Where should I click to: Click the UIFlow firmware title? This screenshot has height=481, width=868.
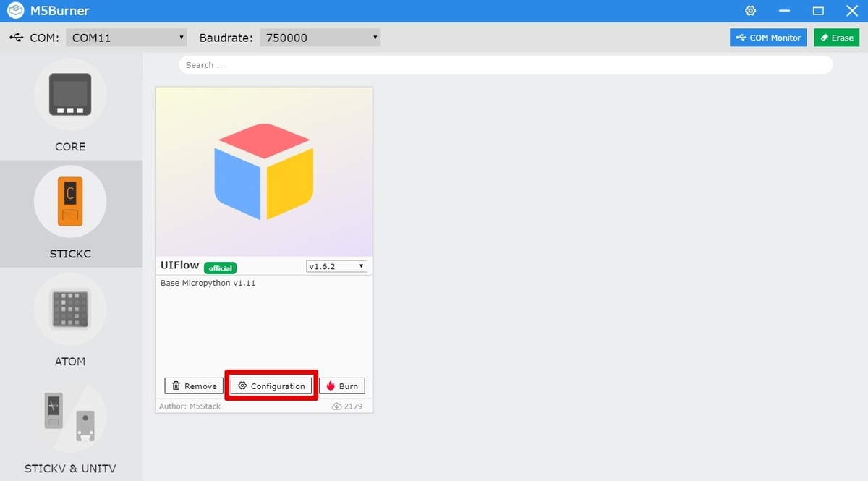tap(179, 265)
